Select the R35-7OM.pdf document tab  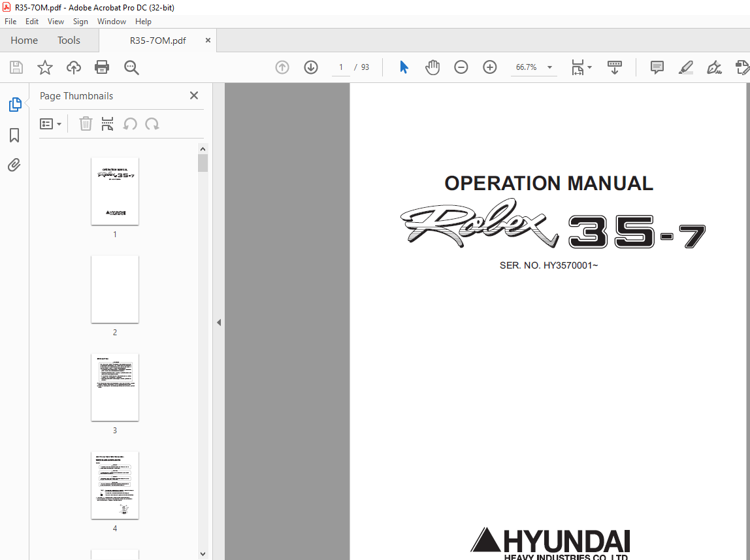pyautogui.click(x=158, y=41)
